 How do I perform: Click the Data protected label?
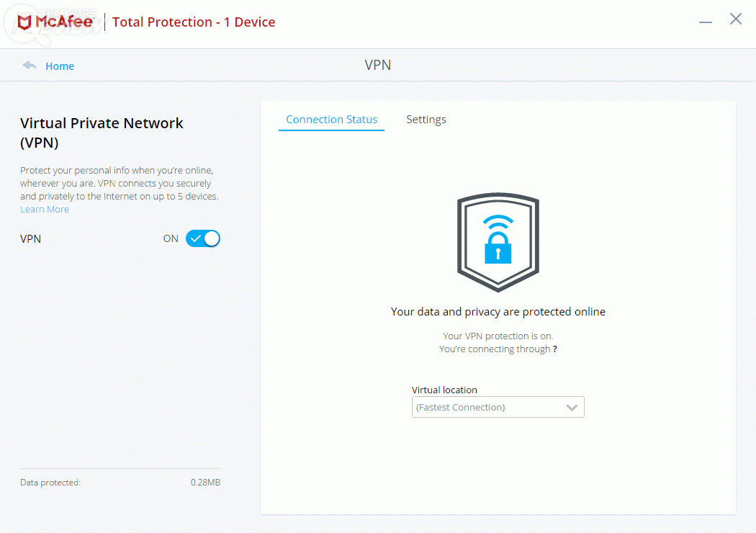click(x=50, y=483)
